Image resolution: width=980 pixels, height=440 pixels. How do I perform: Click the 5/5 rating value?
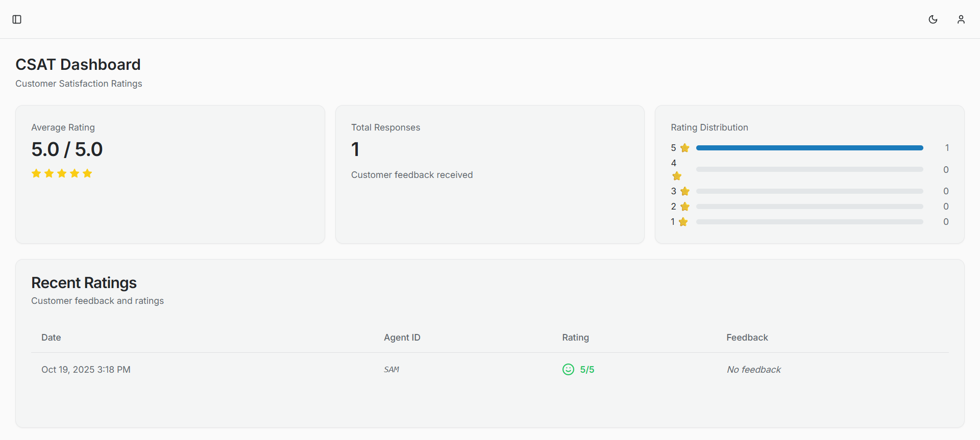587,370
